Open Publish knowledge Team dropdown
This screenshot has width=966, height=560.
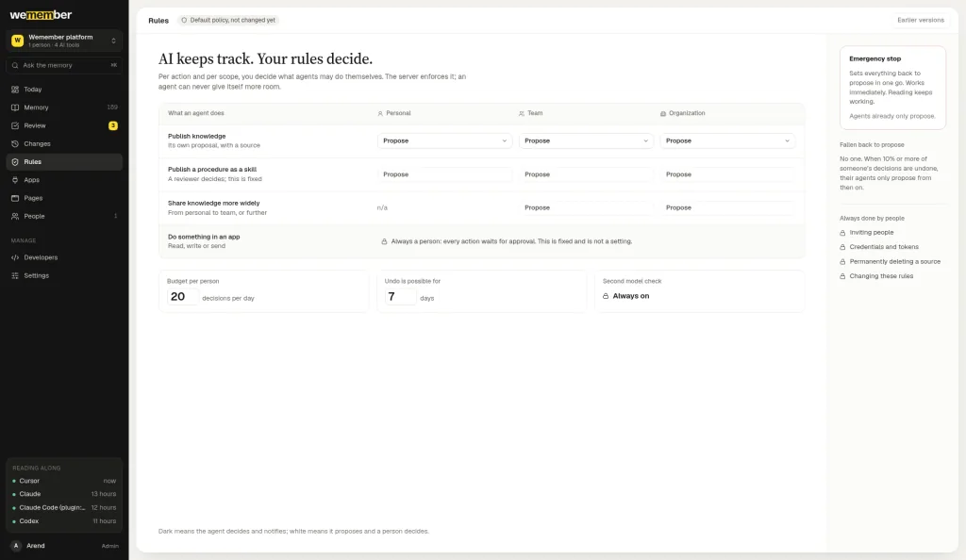(585, 140)
